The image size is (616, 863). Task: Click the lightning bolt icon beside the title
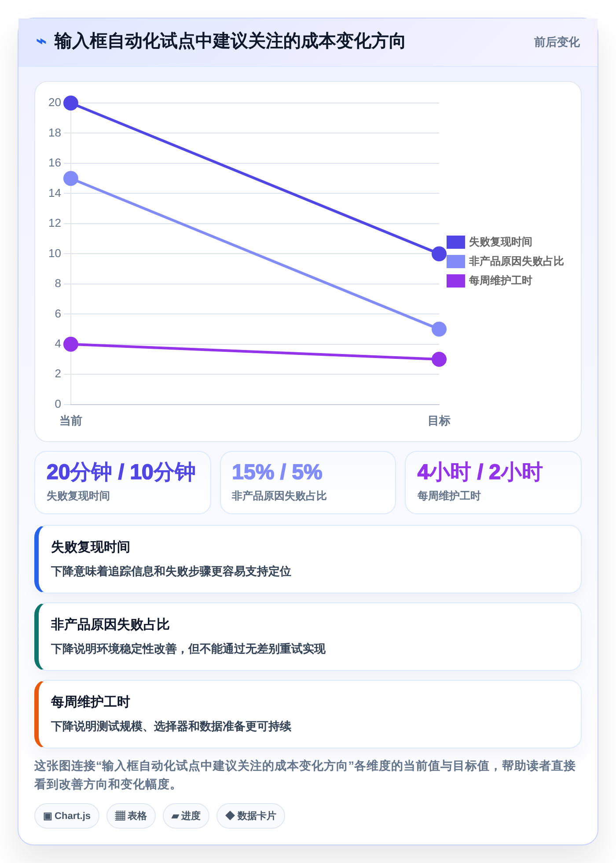tap(41, 42)
